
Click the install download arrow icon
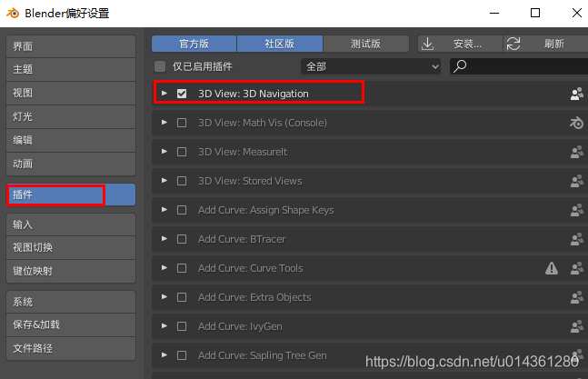pyautogui.click(x=427, y=44)
